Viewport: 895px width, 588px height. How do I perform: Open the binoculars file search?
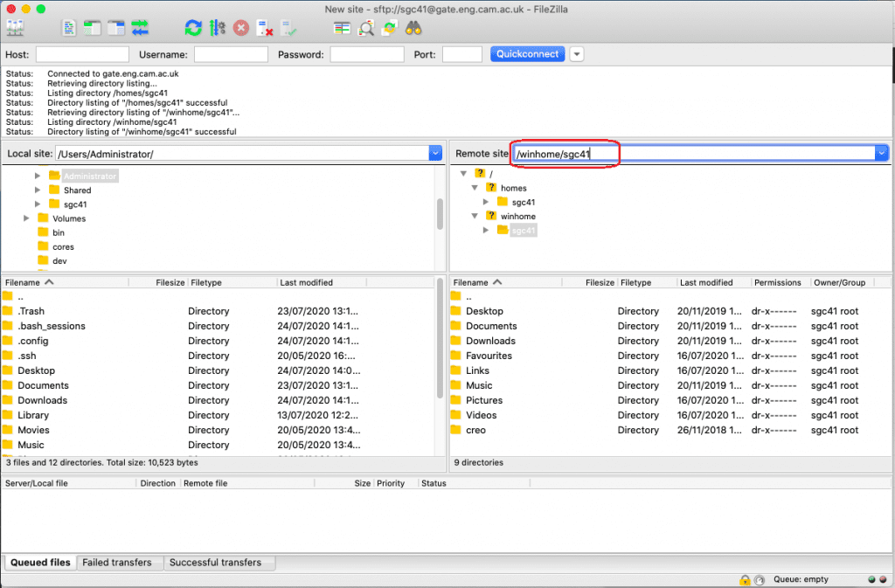click(414, 28)
